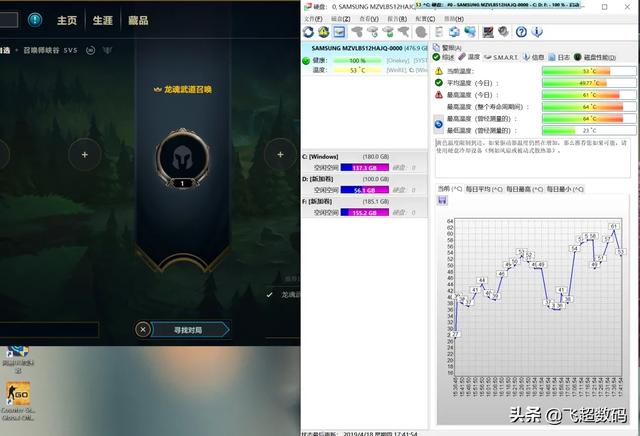Image resolution: width=640 pixels, height=436 pixels.
Task: Switch to the 温度 temperature tab
Action: 469,57
